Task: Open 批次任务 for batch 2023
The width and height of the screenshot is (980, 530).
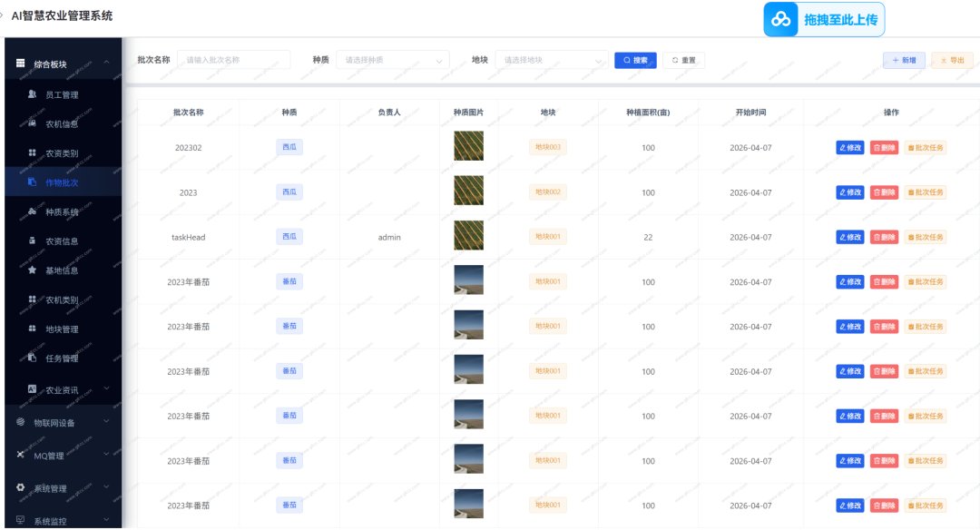Action: (x=925, y=191)
